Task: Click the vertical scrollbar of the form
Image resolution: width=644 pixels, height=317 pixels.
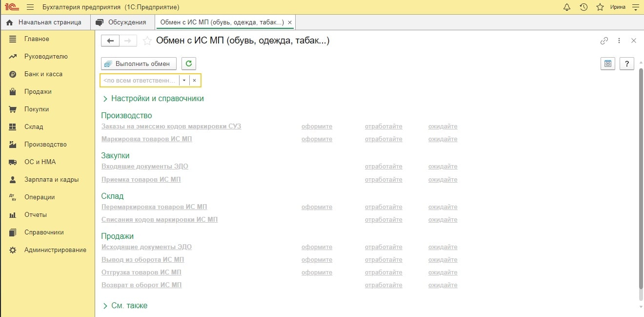Action: [641, 178]
